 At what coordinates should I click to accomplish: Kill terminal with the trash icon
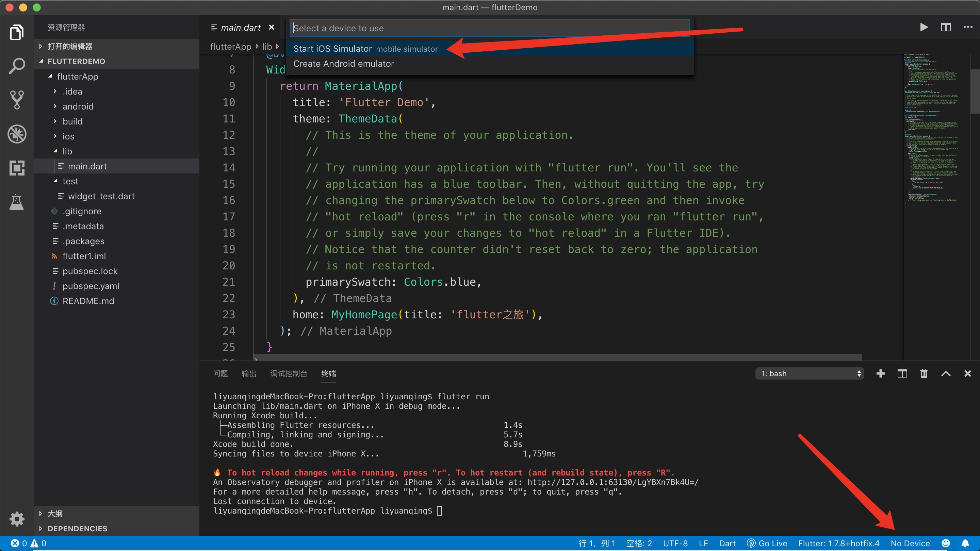pyautogui.click(x=924, y=373)
